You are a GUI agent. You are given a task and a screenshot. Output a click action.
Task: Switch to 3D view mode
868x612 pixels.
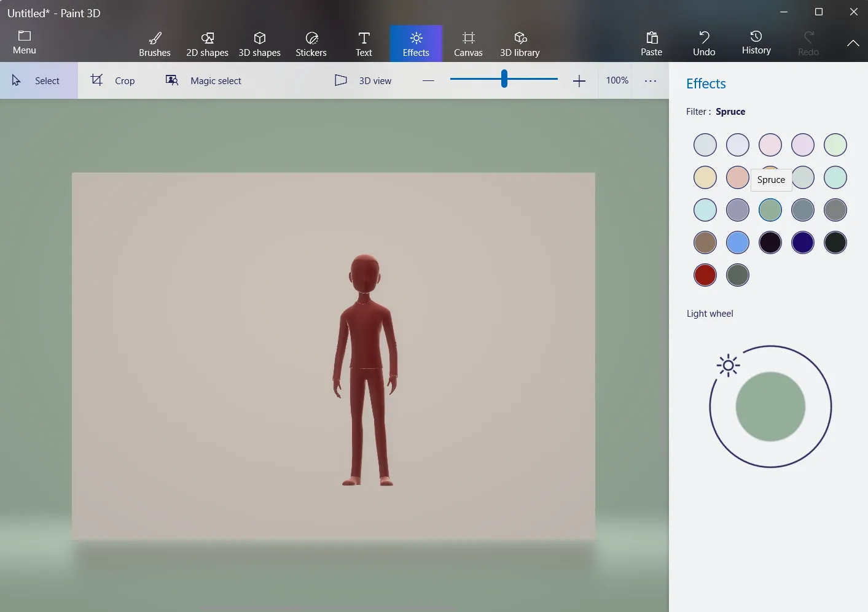tap(362, 80)
